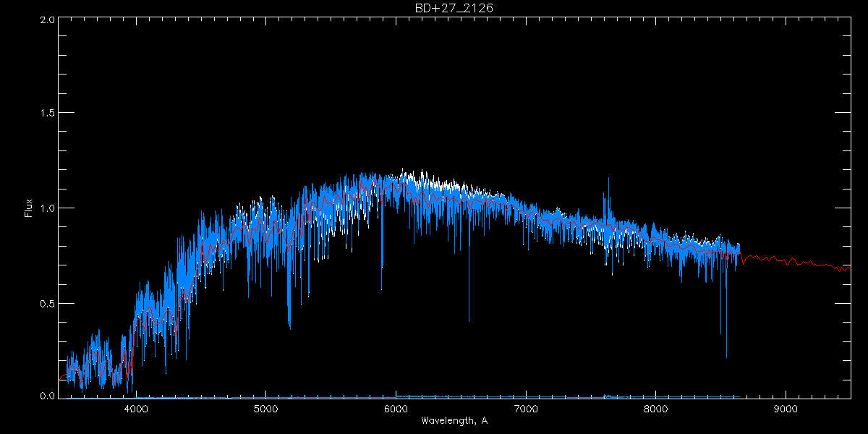Click the 1.0 flux tick label

pos(48,208)
